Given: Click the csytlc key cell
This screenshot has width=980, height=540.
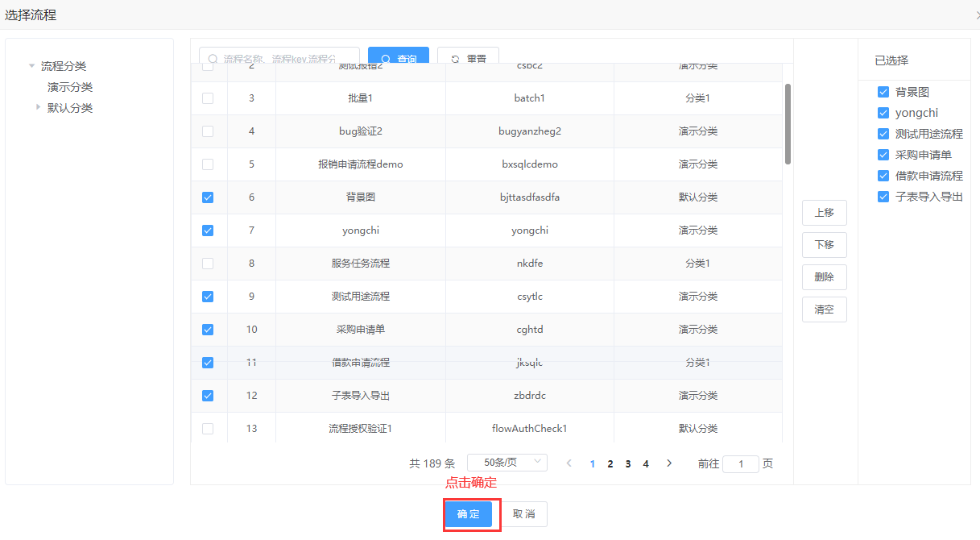Looking at the screenshot, I should [530, 297].
